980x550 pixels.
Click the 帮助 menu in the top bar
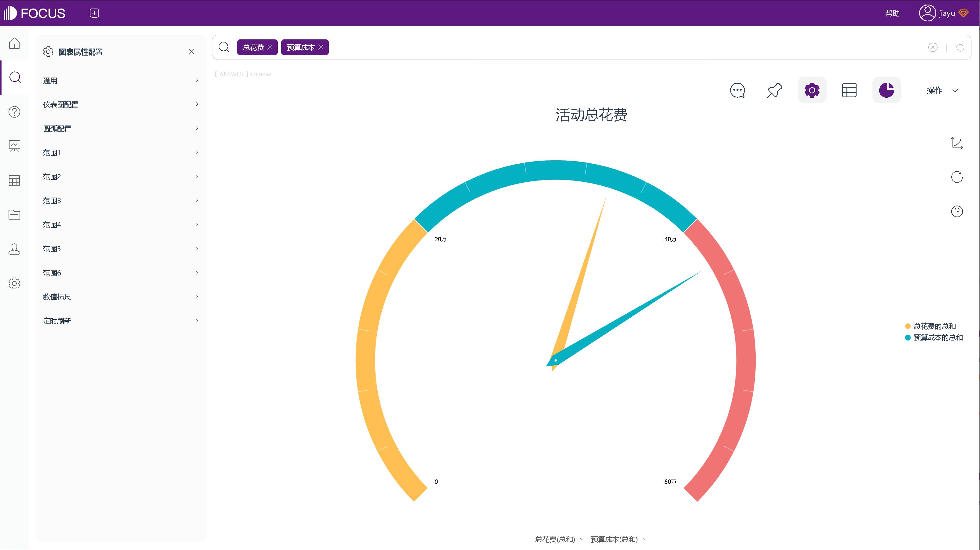[892, 13]
